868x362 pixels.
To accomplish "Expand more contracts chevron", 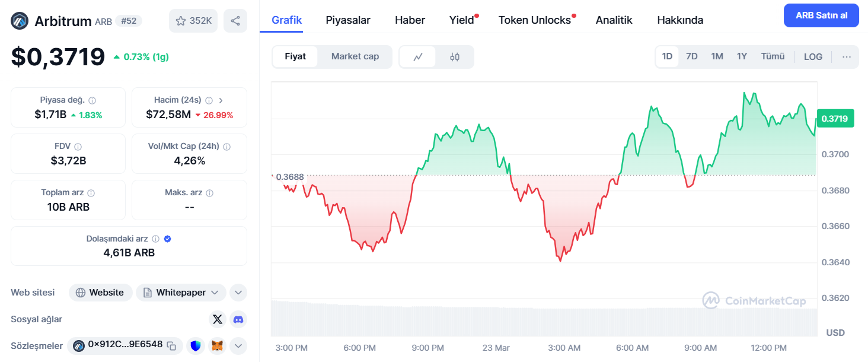I will pyautogui.click(x=238, y=345).
